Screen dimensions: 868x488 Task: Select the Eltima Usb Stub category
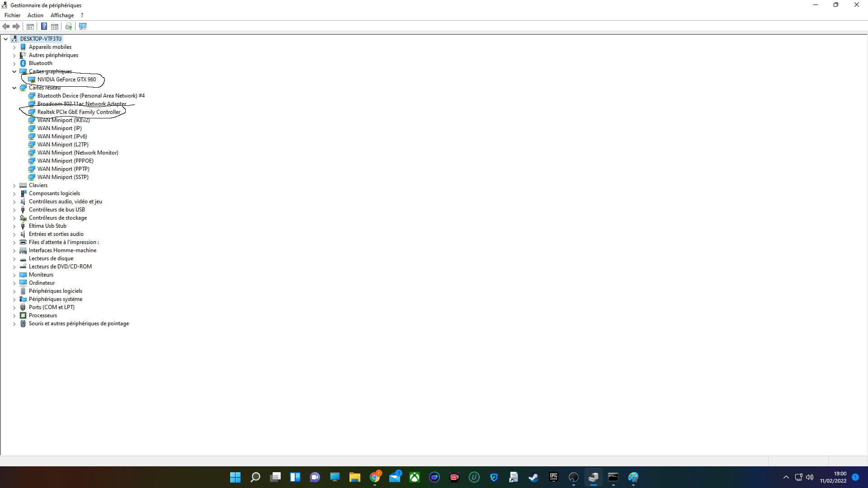[47, 226]
